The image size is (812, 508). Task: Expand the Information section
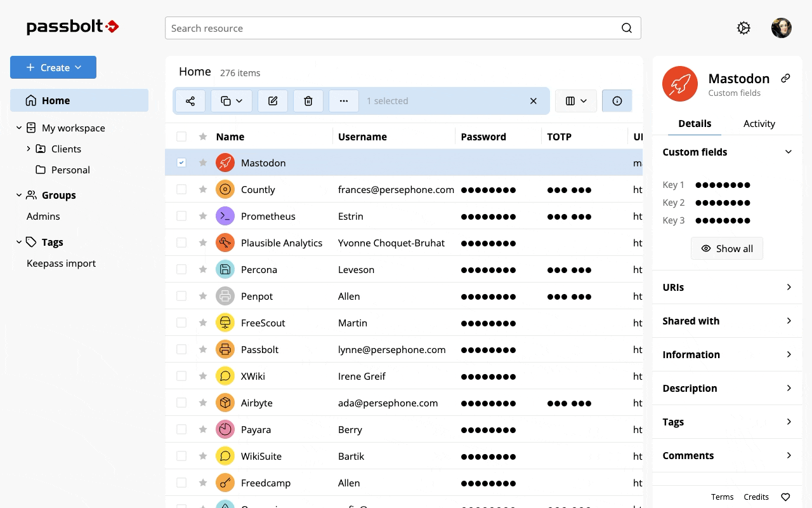(x=728, y=354)
